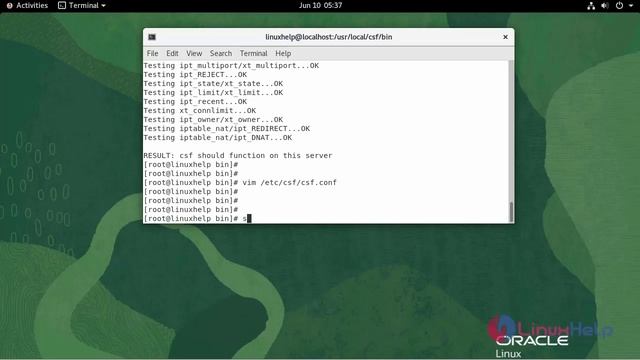
Task: Click the terminal cursor at last prompt
Action: (x=249, y=218)
